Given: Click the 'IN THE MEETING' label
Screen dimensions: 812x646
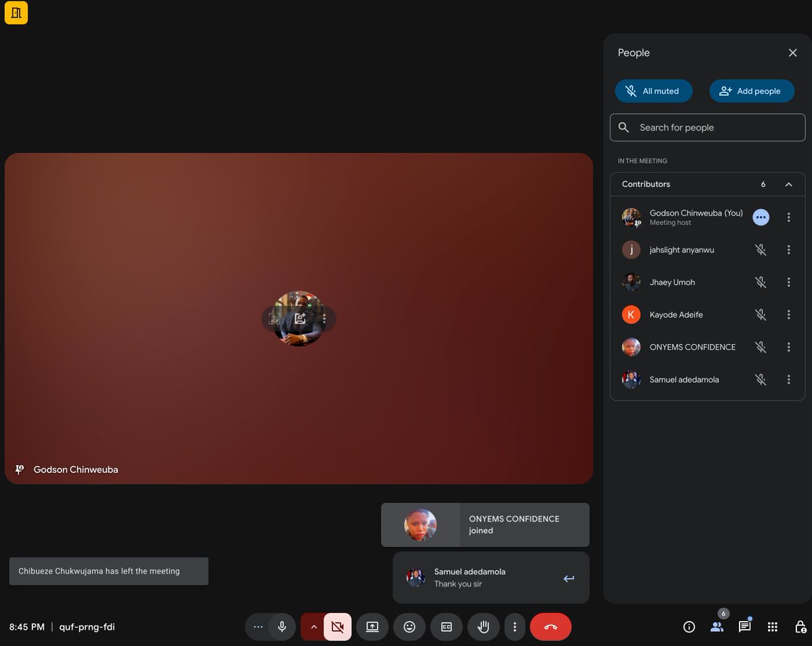Looking at the screenshot, I should click(642, 161).
